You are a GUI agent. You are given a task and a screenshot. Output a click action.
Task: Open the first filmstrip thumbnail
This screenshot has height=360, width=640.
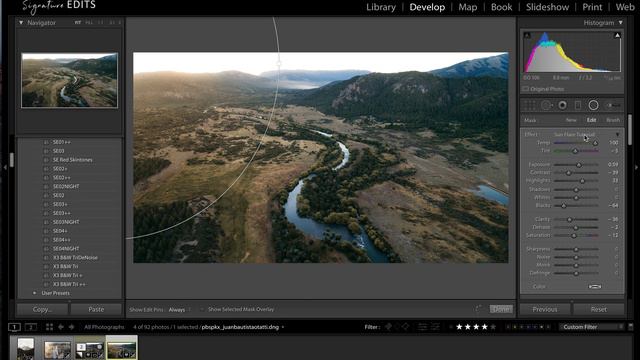point(25,349)
